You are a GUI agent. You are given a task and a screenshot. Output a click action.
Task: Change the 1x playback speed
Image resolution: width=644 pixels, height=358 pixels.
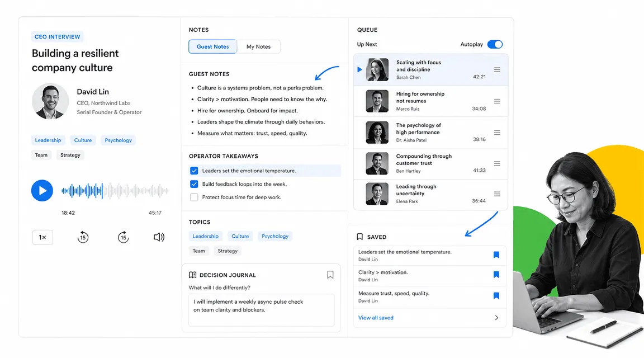click(x=42, y=237)
